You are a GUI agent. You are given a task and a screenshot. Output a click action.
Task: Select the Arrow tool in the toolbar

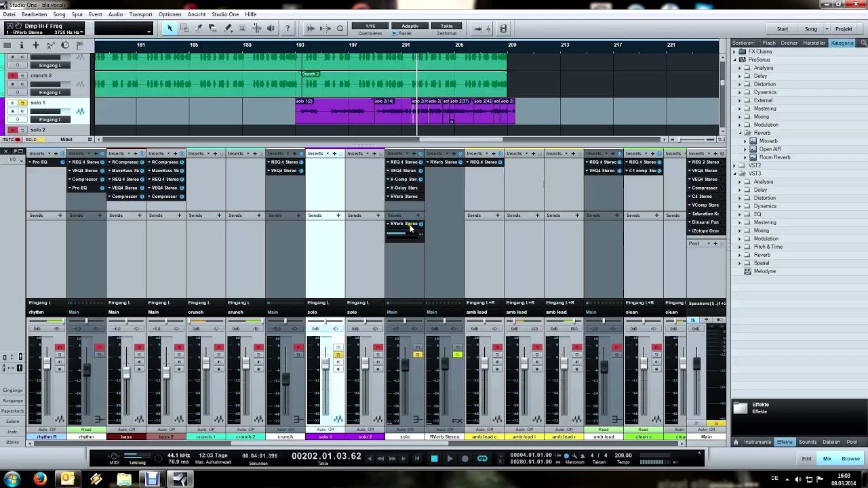tap(170, 28)
